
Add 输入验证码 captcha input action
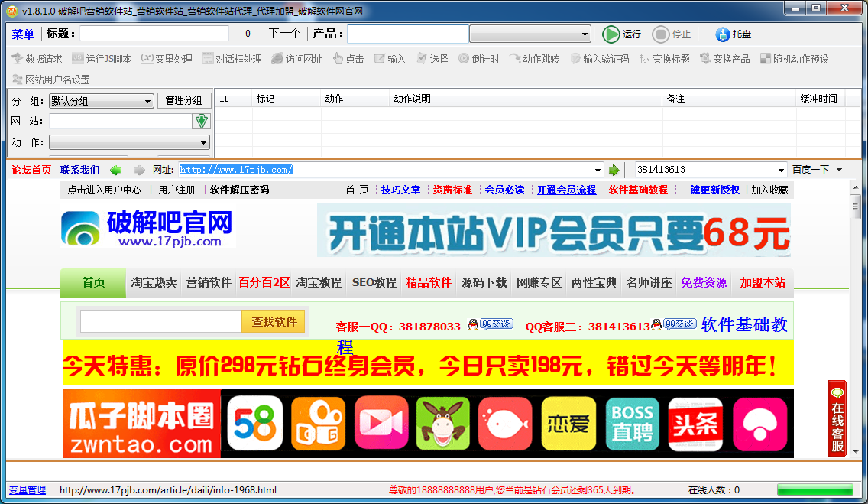(600, 59)
